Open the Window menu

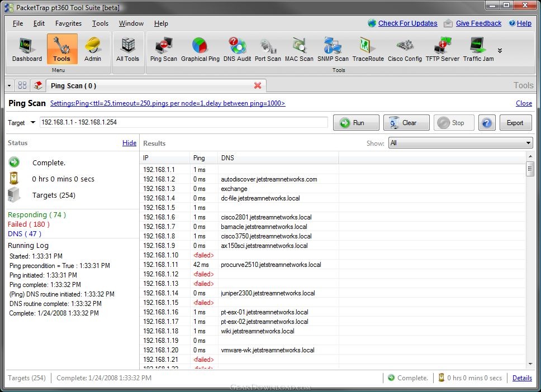click(131, 23)
